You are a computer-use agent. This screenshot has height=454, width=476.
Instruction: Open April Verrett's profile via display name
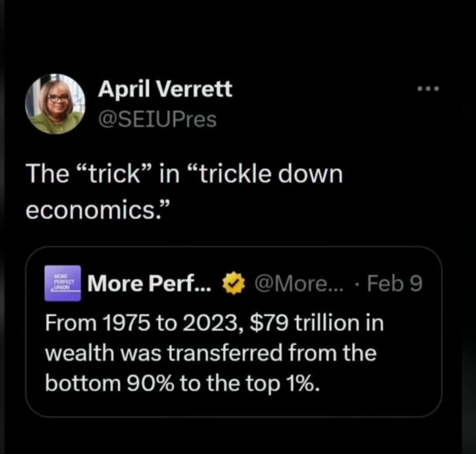(x=165, y=90)
